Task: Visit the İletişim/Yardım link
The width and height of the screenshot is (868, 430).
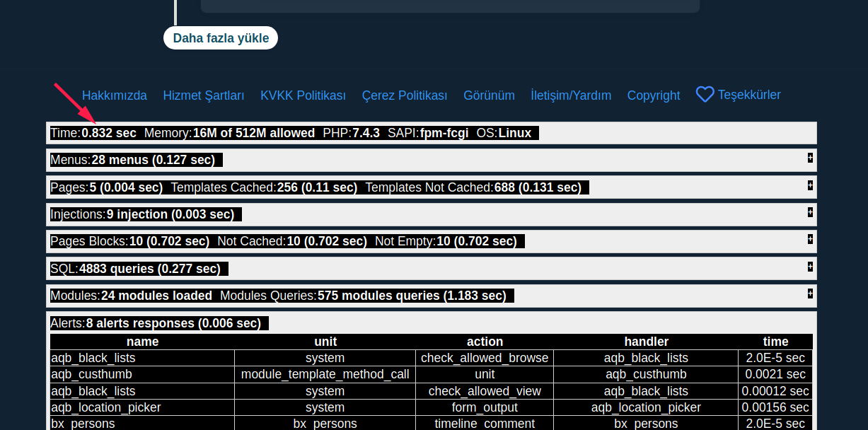Action: point(571,95)
